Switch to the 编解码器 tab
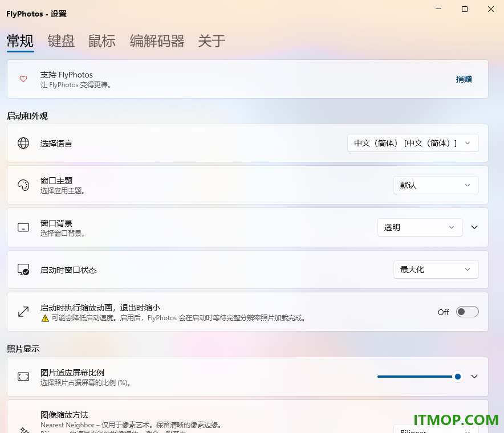504x433 pixels. point(157,41)
